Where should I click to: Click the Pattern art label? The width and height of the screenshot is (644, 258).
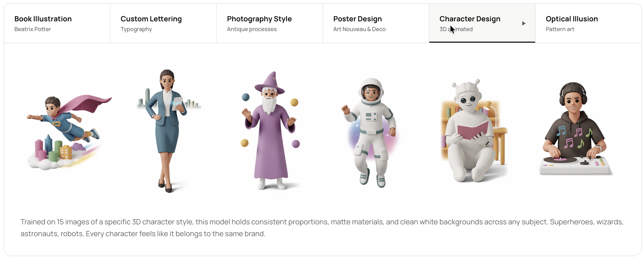[560, 29]
